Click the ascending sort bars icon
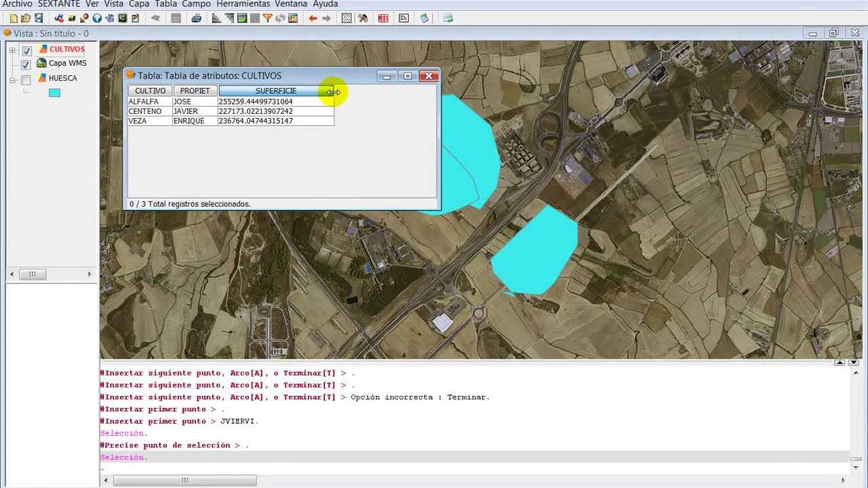 pyautogui.click(x=216, y=18)
